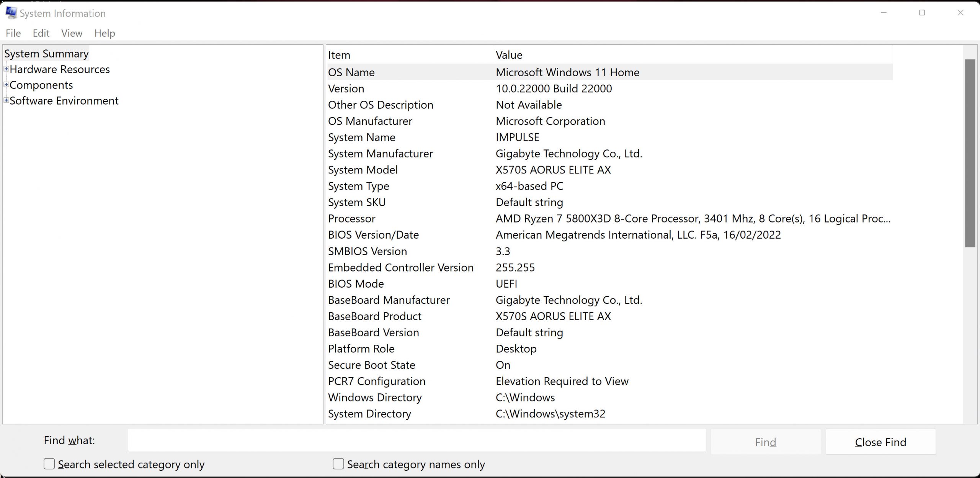
Task: Click the UEFI value
Action: click(x=506, y=284)
